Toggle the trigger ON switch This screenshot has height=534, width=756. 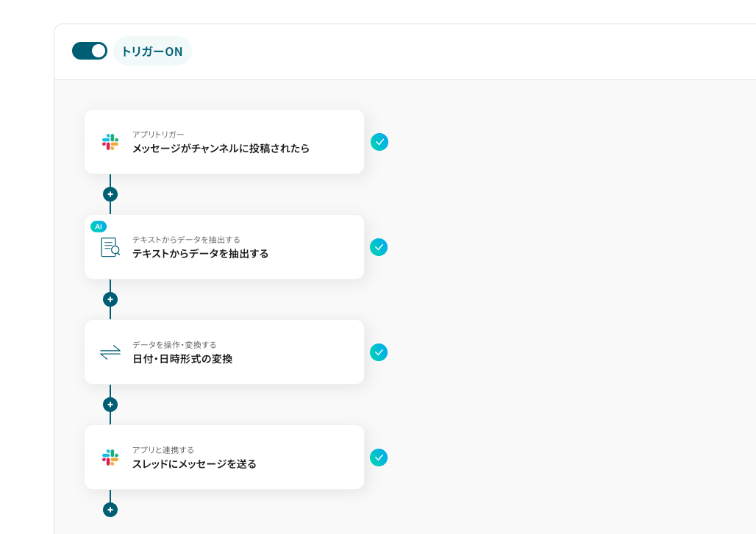pos(90,51)
